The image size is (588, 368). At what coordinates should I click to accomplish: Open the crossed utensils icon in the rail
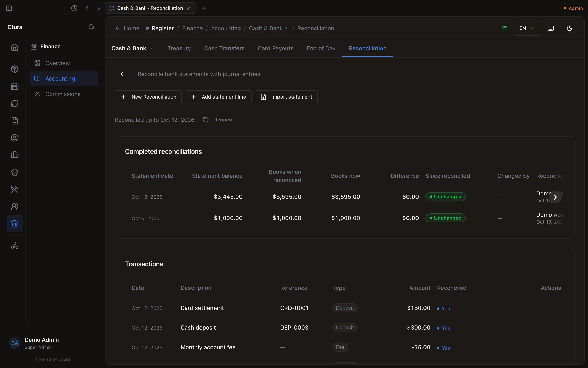(15, 189)
